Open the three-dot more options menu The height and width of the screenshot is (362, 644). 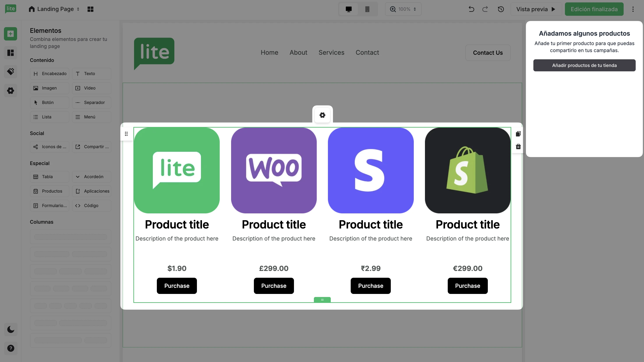coord(633,9)
